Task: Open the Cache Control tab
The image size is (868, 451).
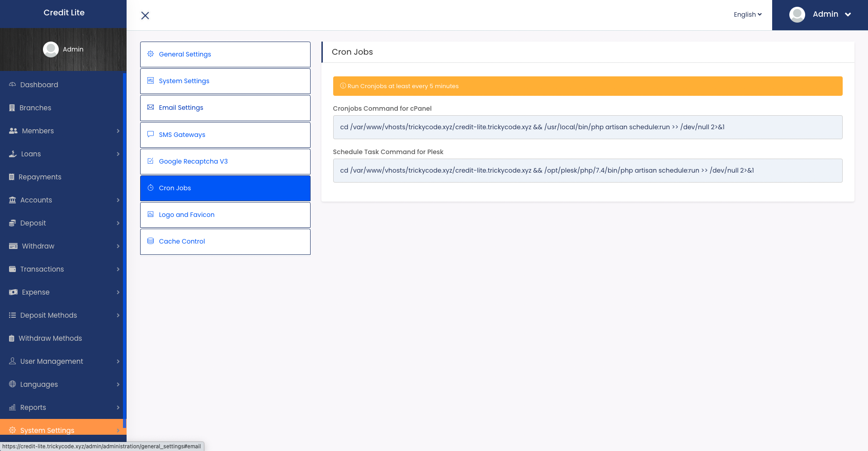Action: click(225, 241)
